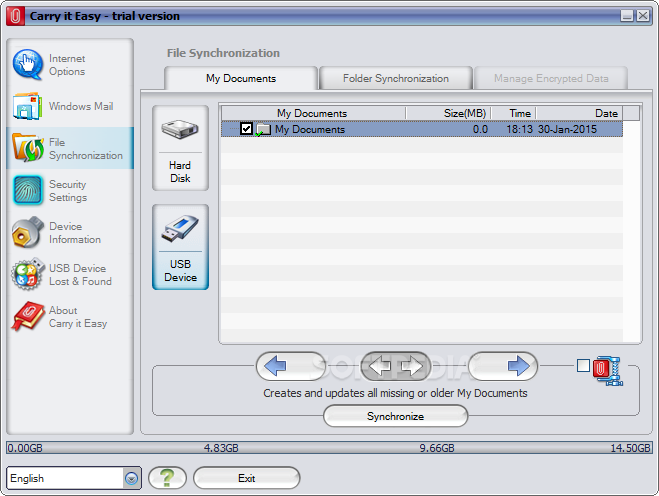Click the 0.0 size cell

tap(480, 129)
